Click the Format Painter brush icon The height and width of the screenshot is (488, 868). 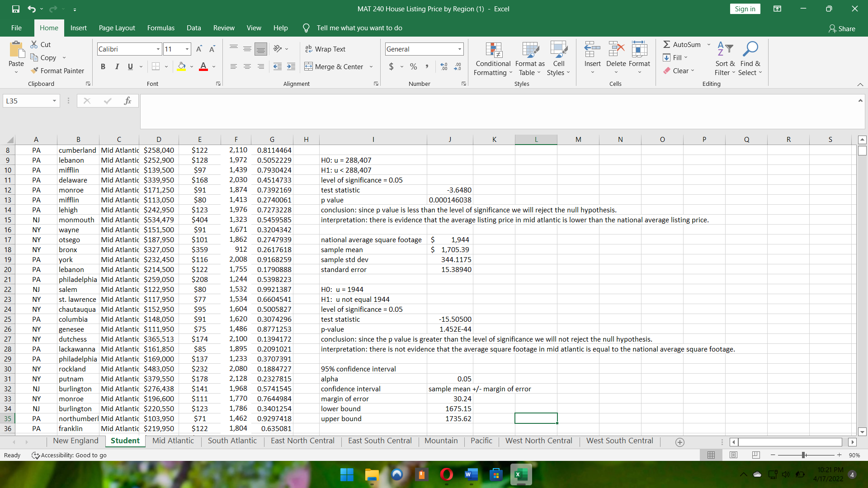coord(34,71)
